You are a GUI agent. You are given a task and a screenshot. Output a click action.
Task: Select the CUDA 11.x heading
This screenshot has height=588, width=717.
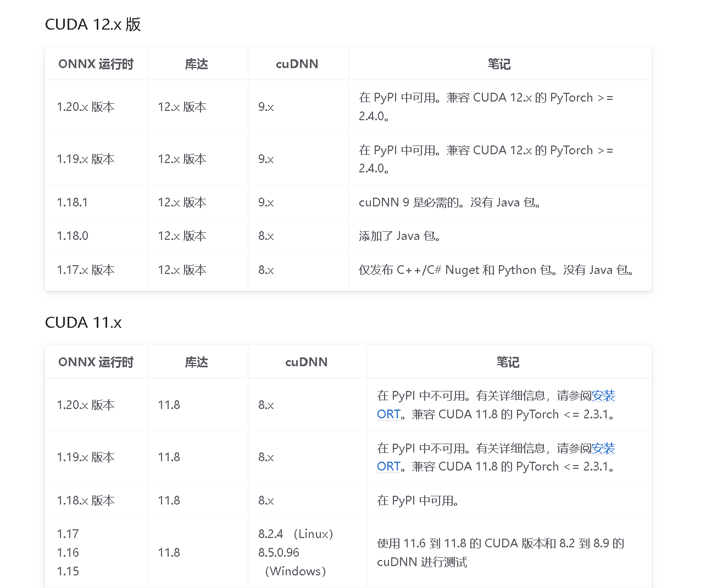coord(83,323)
